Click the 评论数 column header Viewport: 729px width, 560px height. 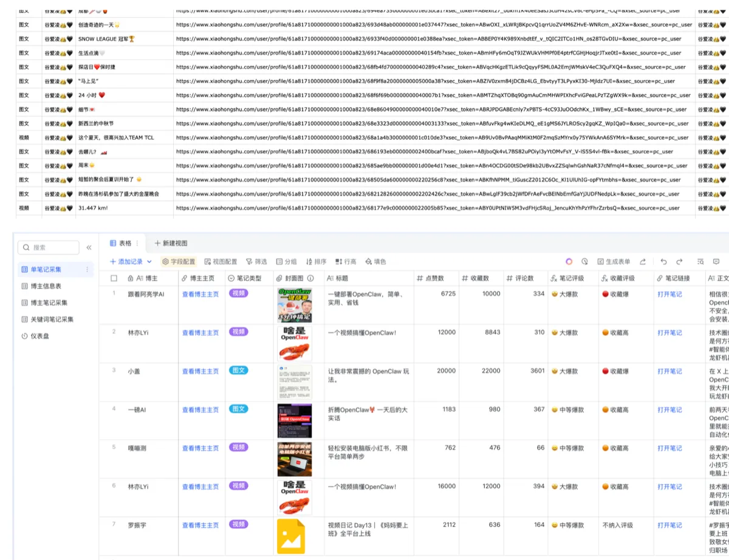coord(524,278)
